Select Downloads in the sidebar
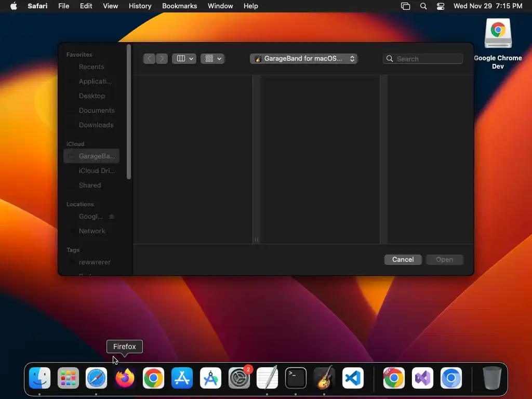Screen dimensions: 532x399 (x=91, y=125)
